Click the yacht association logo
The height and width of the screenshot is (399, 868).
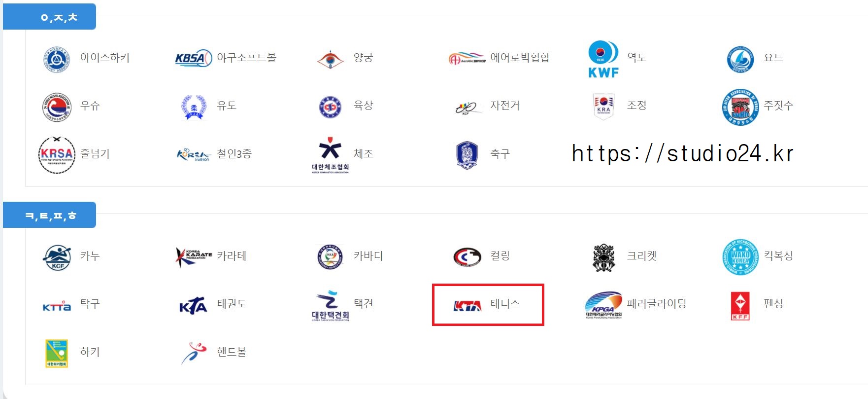tap(740, 59)
